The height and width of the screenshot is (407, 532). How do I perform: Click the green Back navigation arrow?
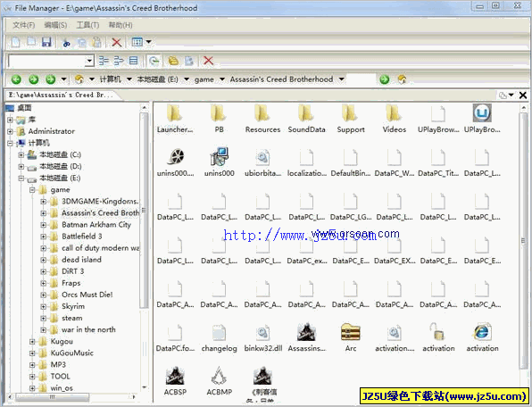tap(16, 79)
